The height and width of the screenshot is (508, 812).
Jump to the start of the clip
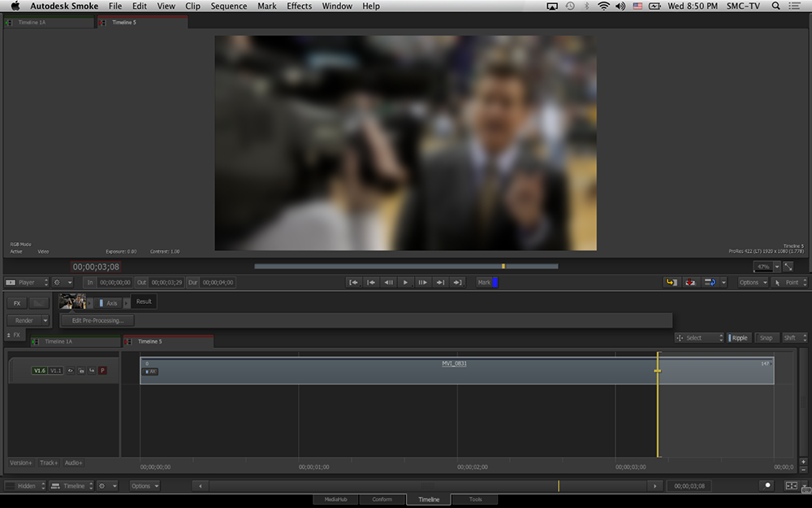[x=353, y=282]
